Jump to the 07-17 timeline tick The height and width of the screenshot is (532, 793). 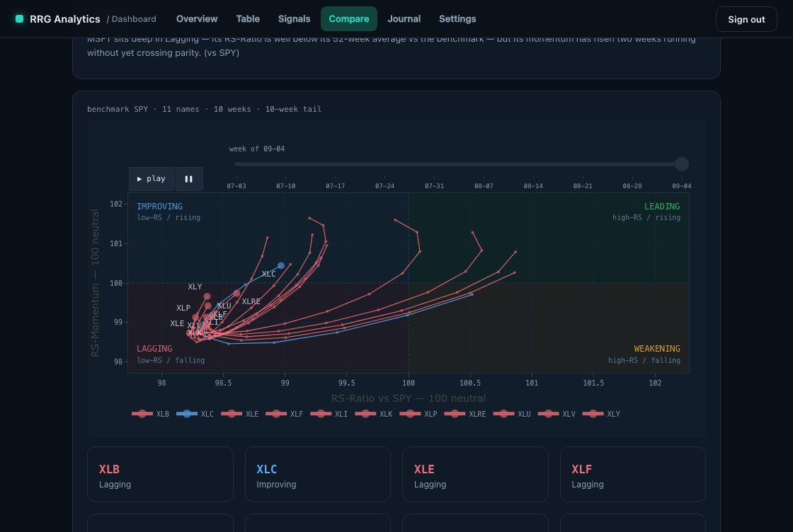coord(336,186)
